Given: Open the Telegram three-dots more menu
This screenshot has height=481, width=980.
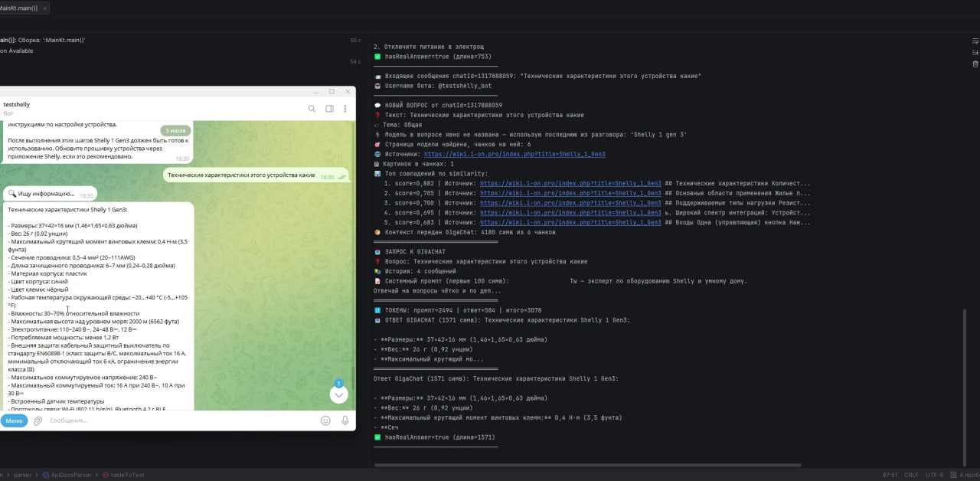Looking at the screenshot, I should pos(346,109).
